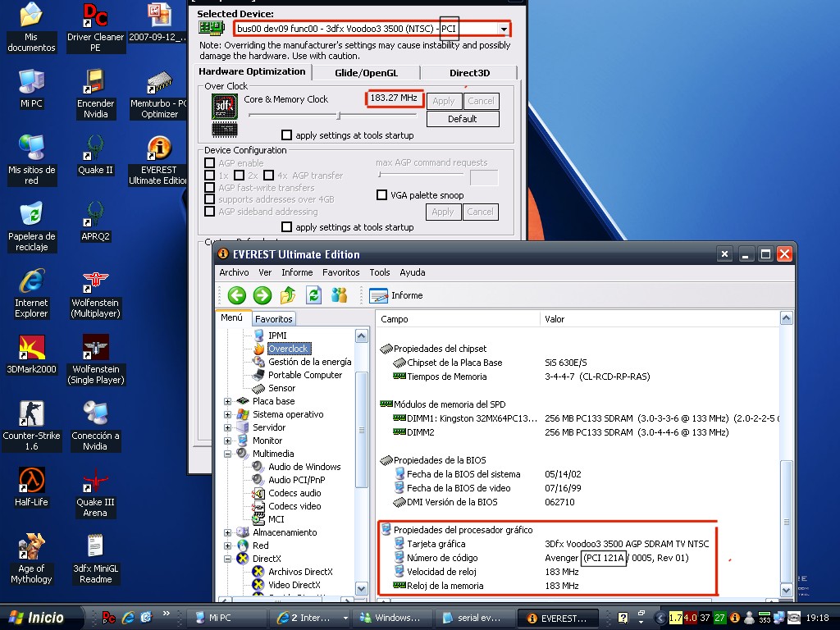Switch to the Glide/OpenGL tab
Screen dimensions: 840x630
[367, 73]
